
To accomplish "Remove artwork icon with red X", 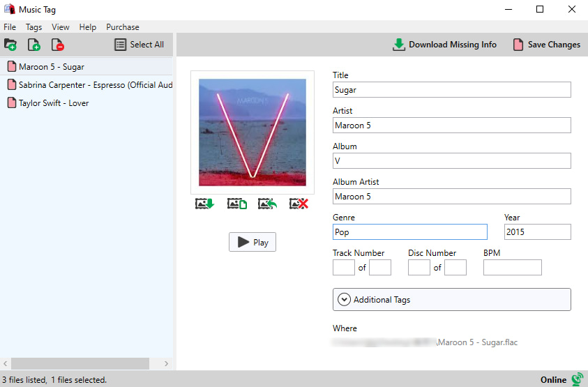I will pyautogui.click(x=299, y=204).
